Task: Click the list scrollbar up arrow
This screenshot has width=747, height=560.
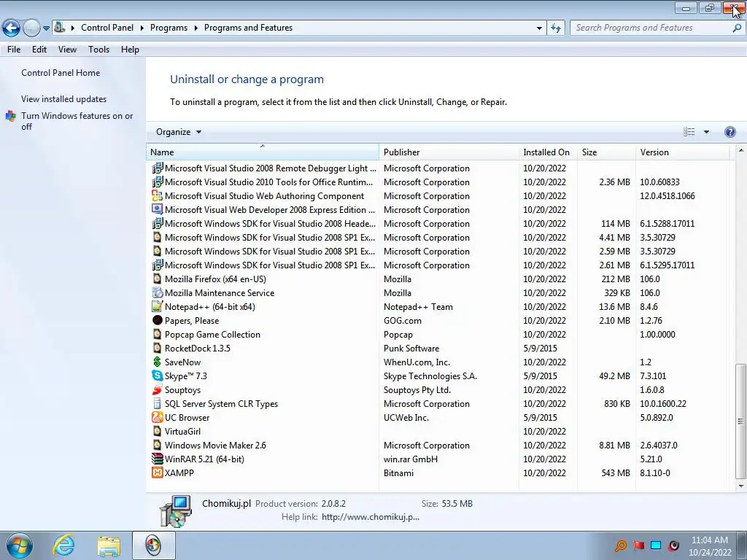Action: (x=741, y=151)
